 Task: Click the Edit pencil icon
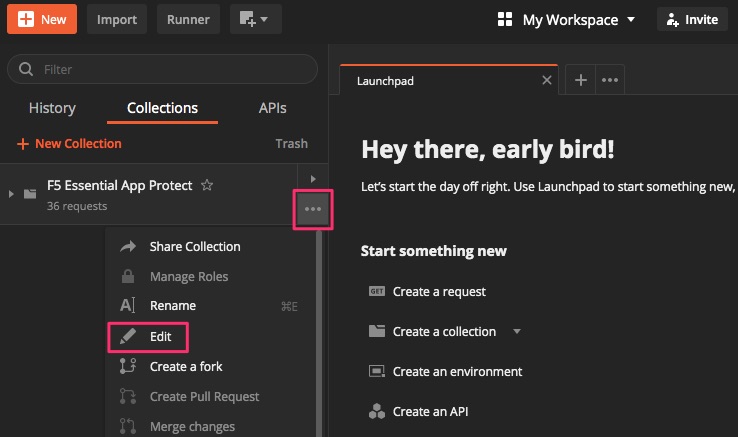128,336
